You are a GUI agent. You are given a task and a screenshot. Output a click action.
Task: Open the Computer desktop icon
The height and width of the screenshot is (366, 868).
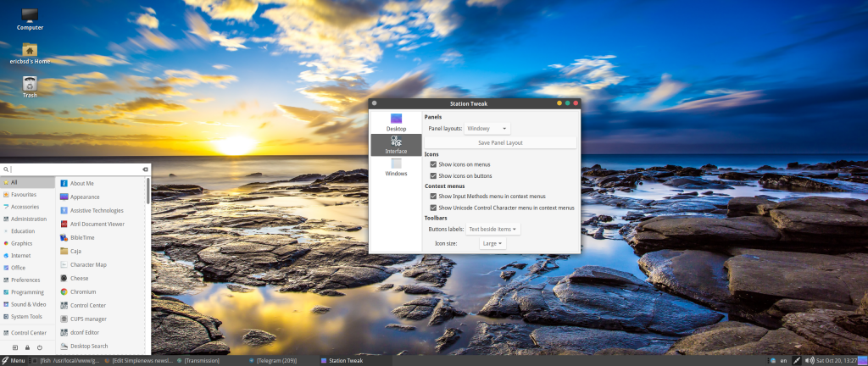tap(30, 18)
